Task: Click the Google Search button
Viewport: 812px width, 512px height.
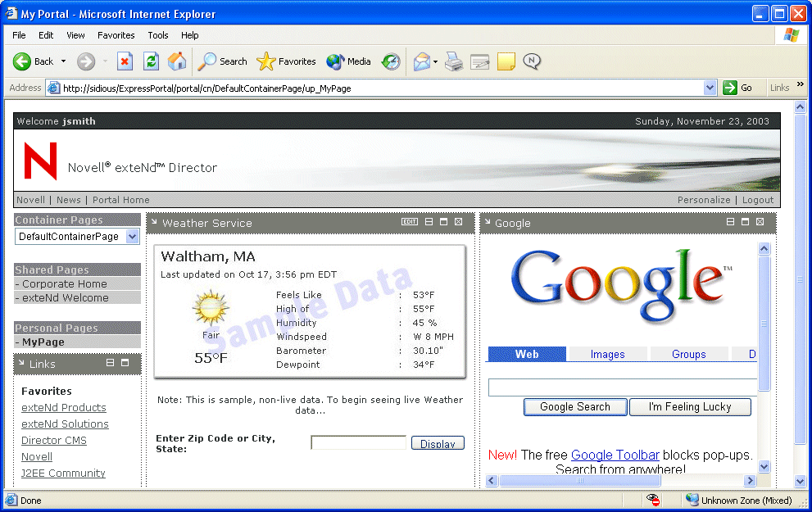Action: 575,407
